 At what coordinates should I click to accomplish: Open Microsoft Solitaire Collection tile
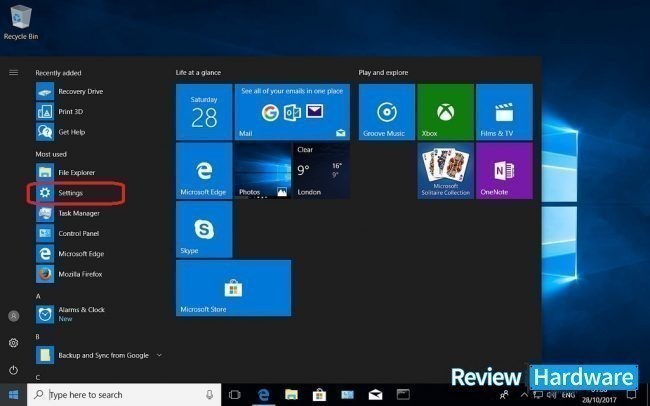point(446,171)
